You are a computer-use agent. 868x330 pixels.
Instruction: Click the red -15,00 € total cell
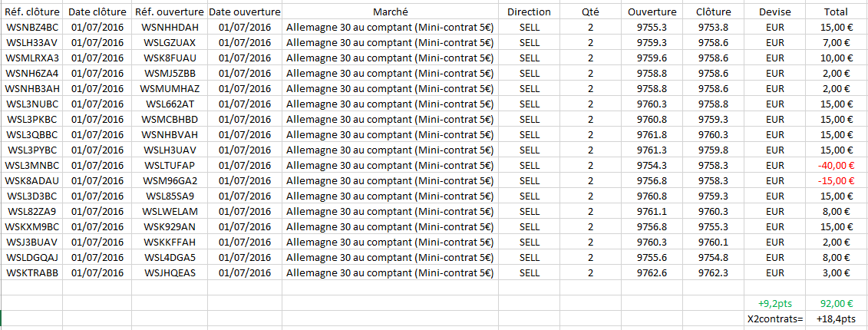[836, 180]
